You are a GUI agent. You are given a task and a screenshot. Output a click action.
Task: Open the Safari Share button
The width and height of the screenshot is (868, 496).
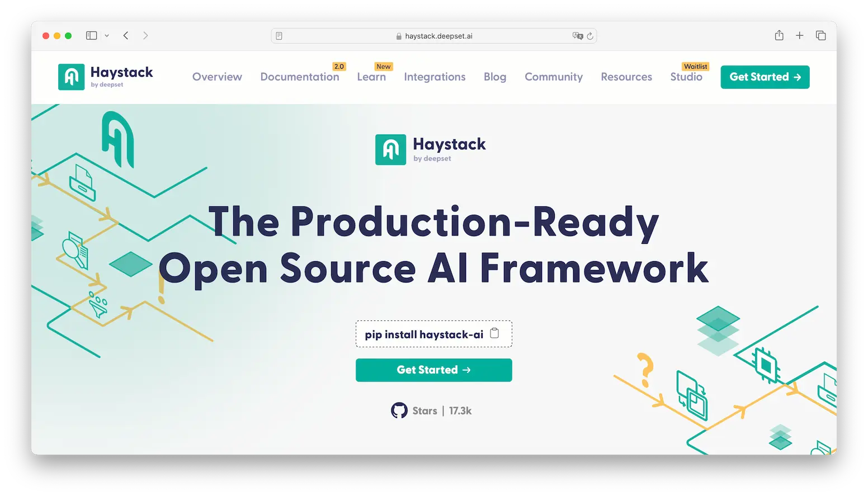tap(779, 35)
